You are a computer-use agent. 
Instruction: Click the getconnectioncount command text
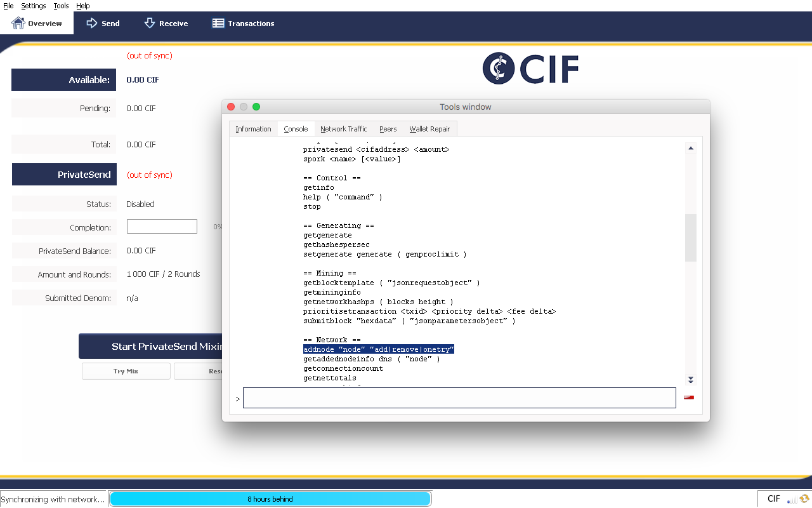[x=343, y=368]
